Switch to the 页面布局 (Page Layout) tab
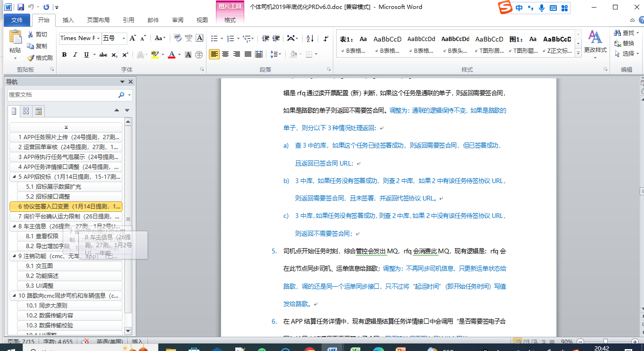Image resolution: width=644 pixels, height=351 pixels. tap(98, 20)
